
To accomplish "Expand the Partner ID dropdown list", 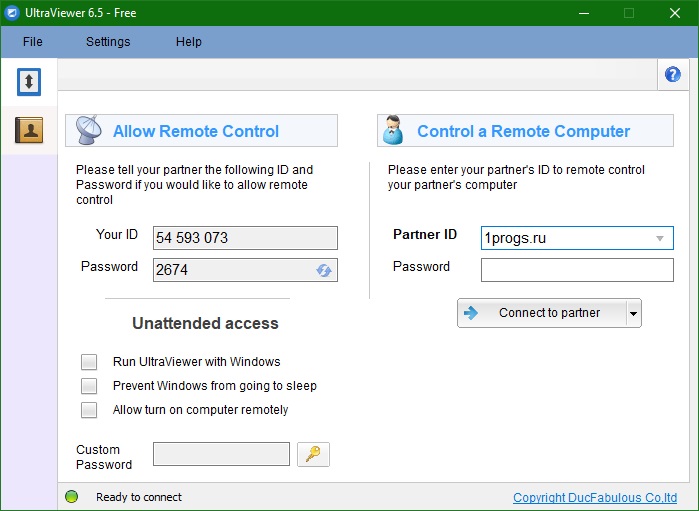I will (660, 239).
